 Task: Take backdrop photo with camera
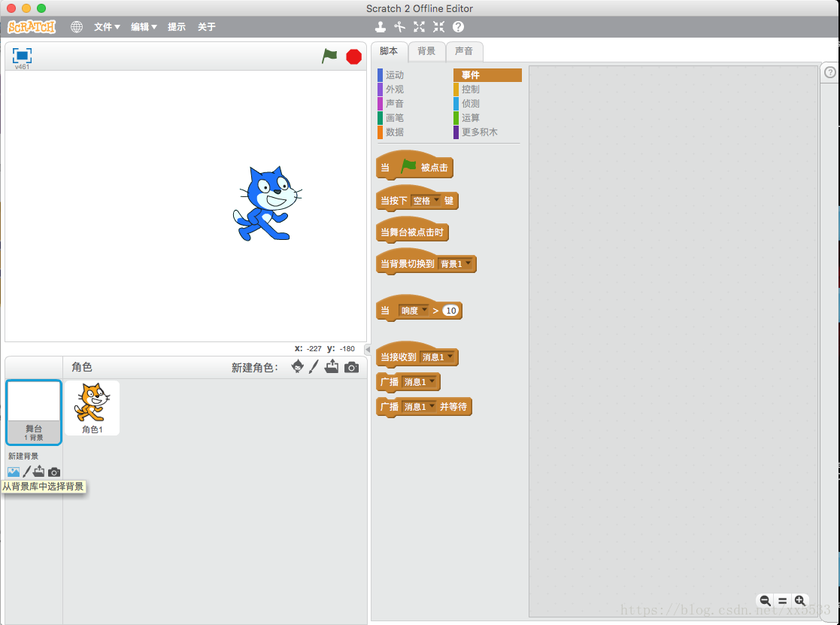pos(54,472)
